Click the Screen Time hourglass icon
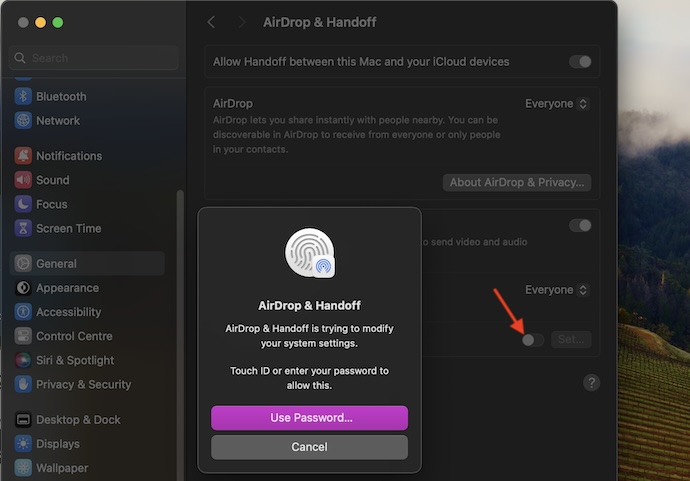This screenshot has height=481, width=690. pos(23,228)
